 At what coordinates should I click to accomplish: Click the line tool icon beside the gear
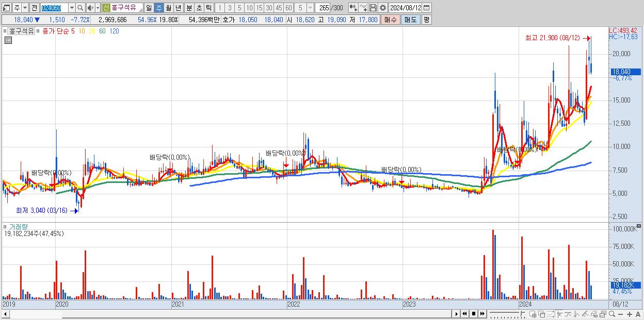click(x=363, y=8)
